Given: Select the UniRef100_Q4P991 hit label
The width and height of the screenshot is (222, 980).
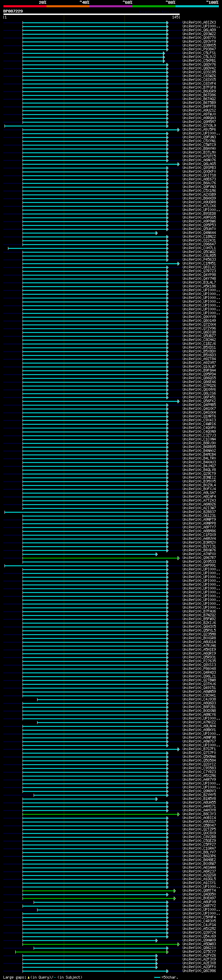Looking at the screenshot, I should (199, 565).
